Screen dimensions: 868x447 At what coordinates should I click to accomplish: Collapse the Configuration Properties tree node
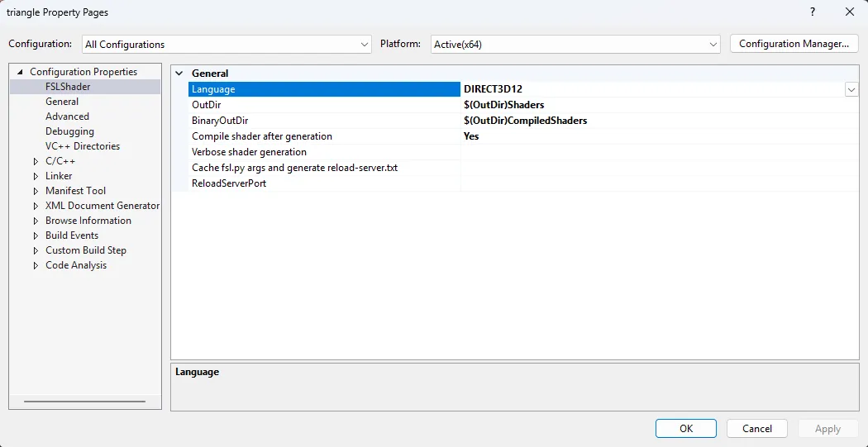[x=20, y=73]
